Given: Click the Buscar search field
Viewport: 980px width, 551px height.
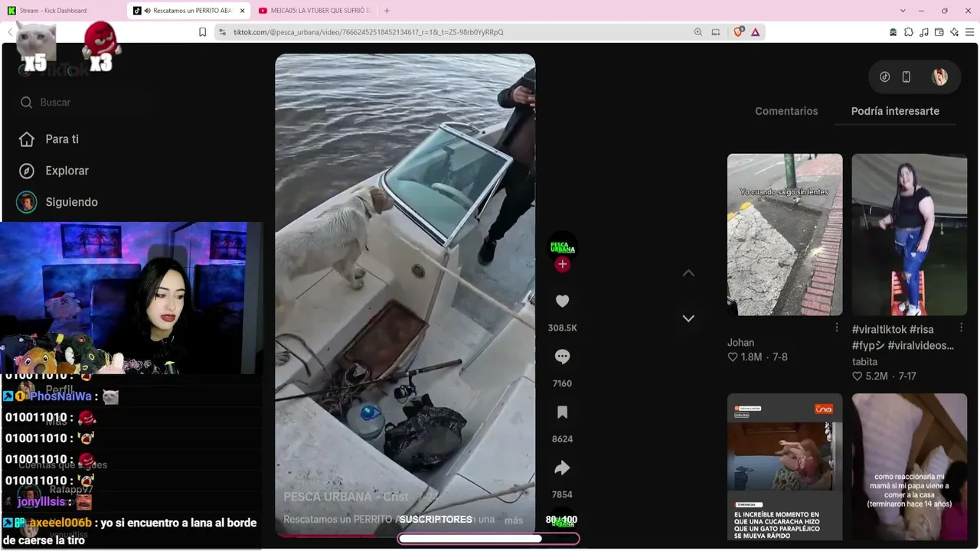Looking at the screenshot, I should click(84, 103).
